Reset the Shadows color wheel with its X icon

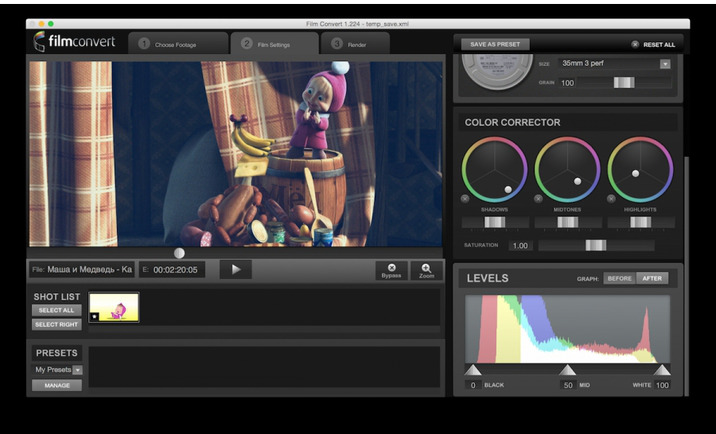466,199
